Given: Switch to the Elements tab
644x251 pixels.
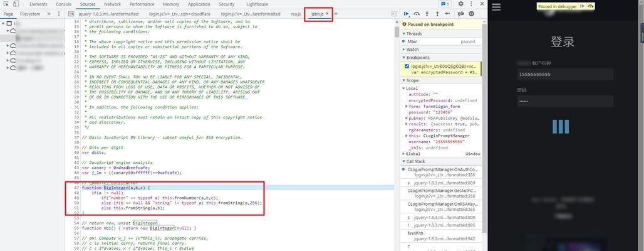Looking at the screenshot, I should (38, 4).
